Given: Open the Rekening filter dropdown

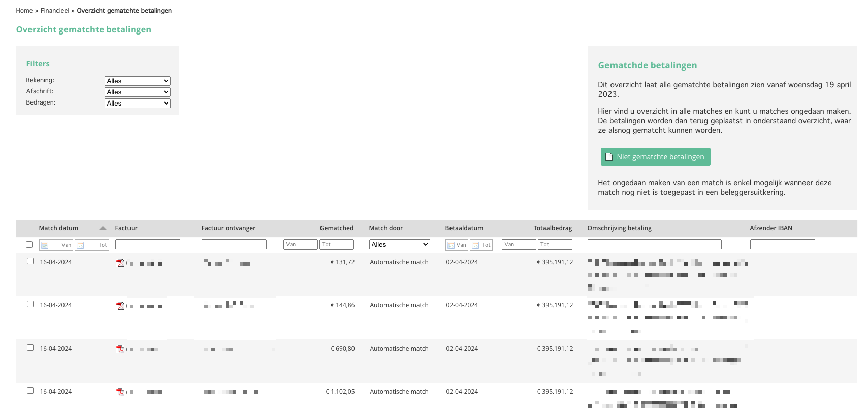Looking at the screenshot, I should [x=138, y=81].
